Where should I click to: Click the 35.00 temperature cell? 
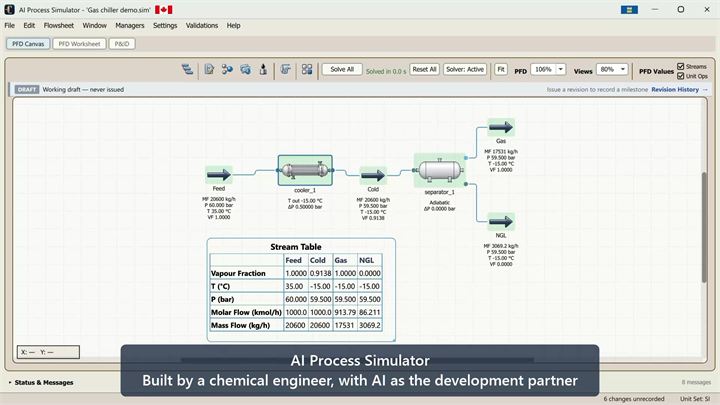point(294,286)
